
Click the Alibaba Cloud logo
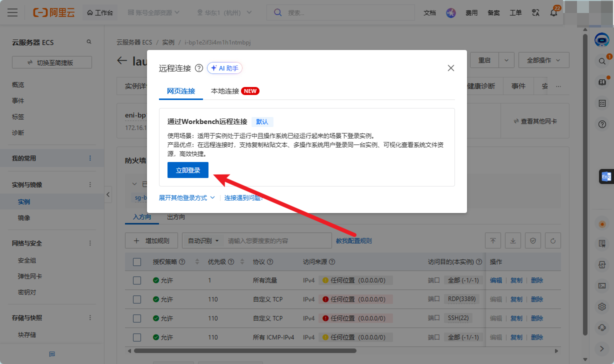tap(54, 12)
